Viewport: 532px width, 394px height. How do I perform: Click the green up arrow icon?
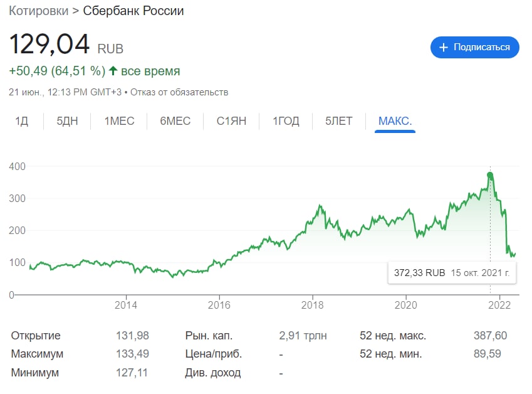(113, 71)
